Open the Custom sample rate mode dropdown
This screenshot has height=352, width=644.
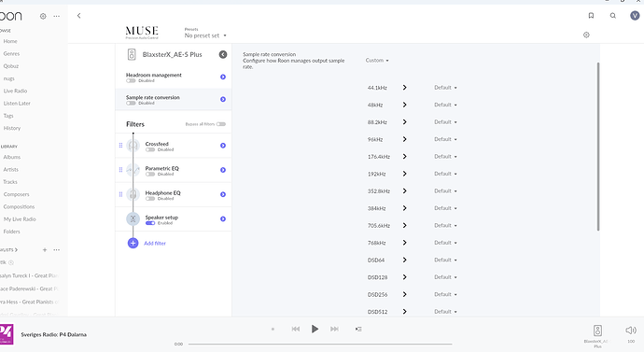point(377,61)
